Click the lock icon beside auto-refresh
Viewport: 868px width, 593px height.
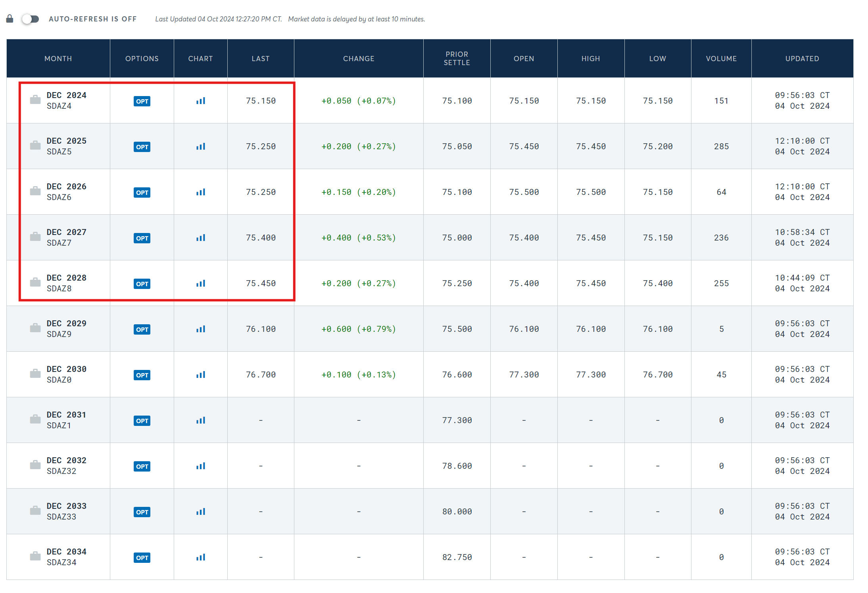pyautogui.click(x=10, y=19)
